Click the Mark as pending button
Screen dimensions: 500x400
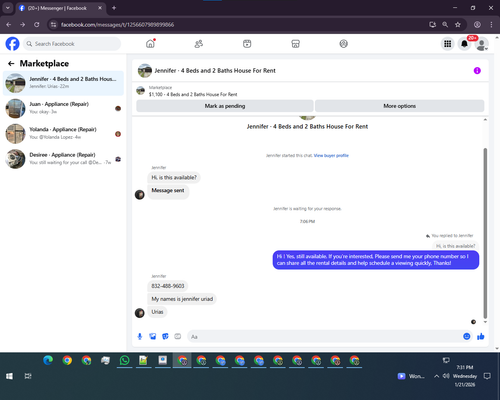(x=225, y=106)
